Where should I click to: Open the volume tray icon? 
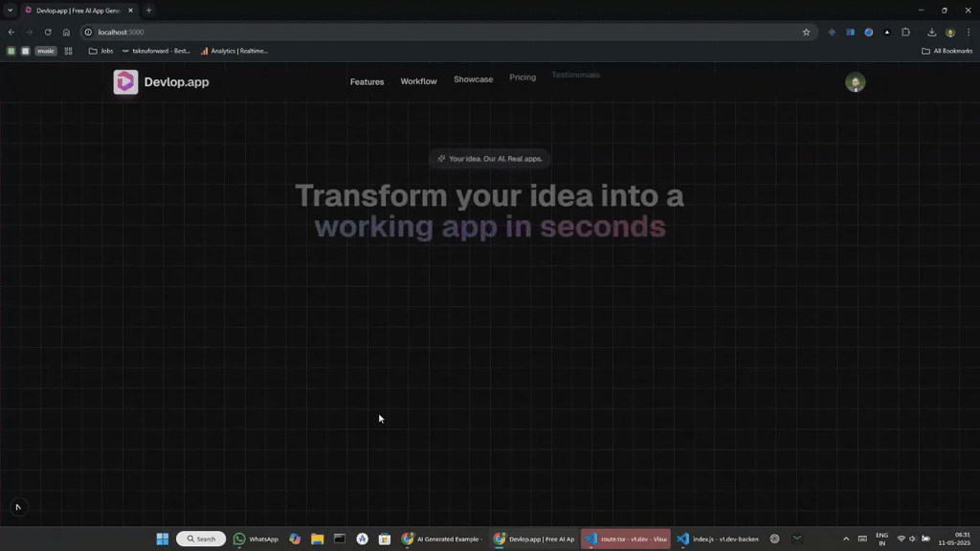(x=912, y=539)
